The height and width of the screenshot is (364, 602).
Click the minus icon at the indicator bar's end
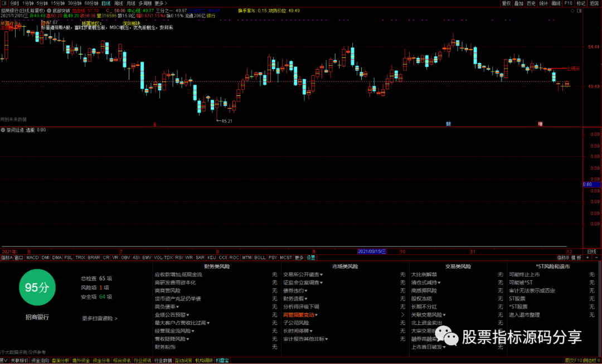tap(596, 258)
